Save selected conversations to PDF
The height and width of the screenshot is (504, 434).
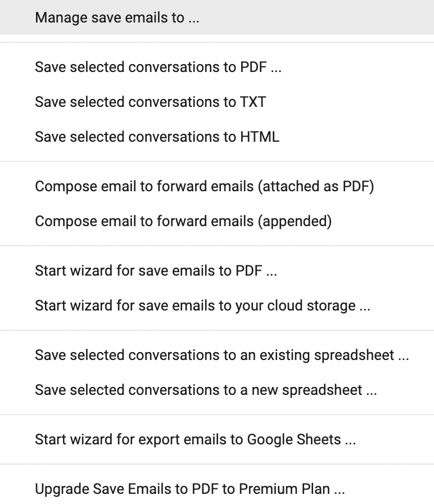click(158, 67)
